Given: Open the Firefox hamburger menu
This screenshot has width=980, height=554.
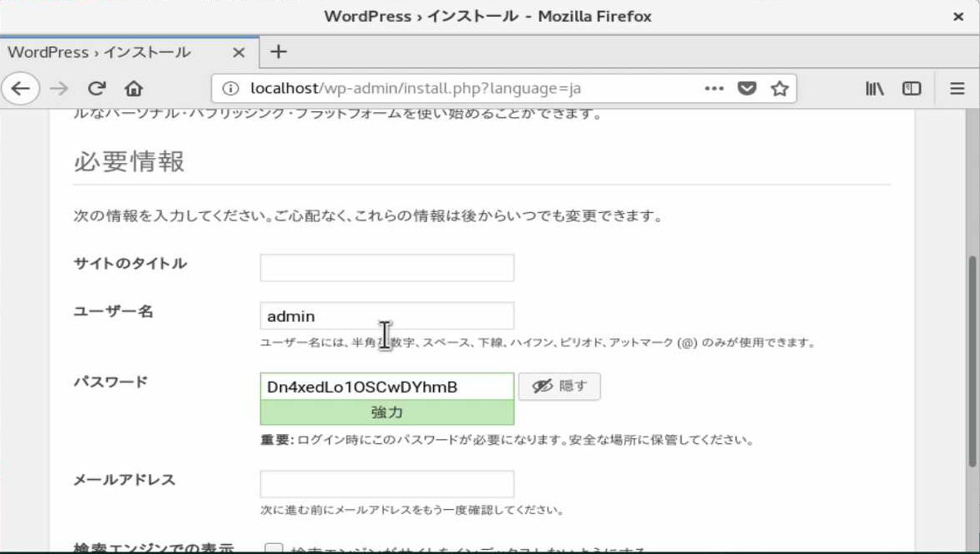Looking at the screenshot, I should [x=957, y=88].
